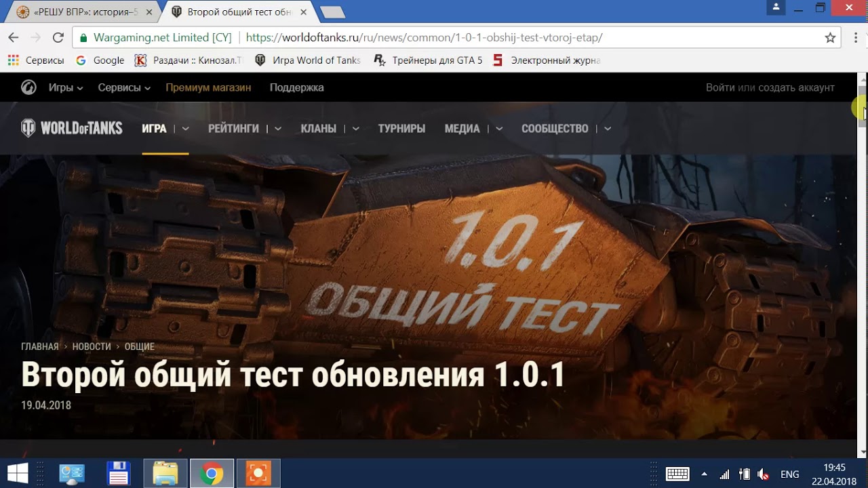Click the browser back arrow

14,38
